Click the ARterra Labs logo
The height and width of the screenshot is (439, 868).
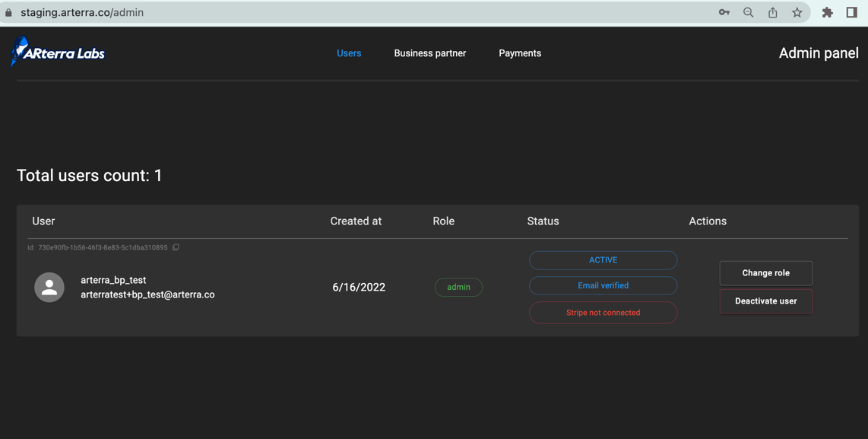pyautogui.click(x=57, y=52)
